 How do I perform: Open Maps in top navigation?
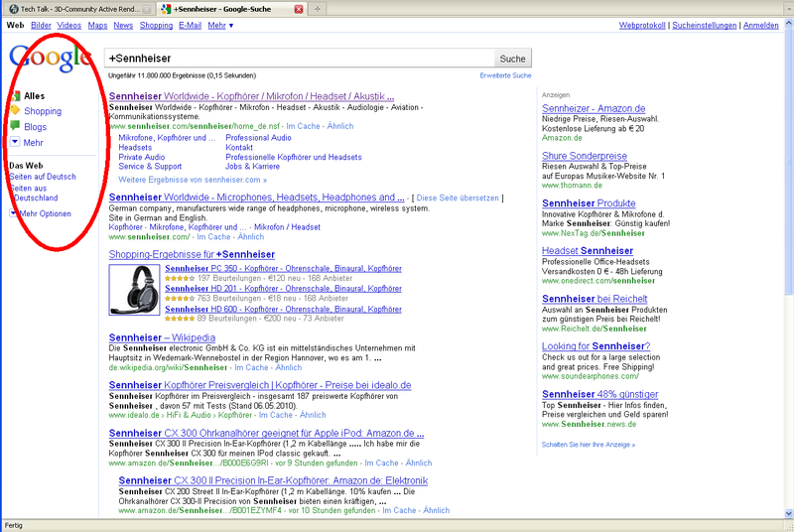(97, 25)
